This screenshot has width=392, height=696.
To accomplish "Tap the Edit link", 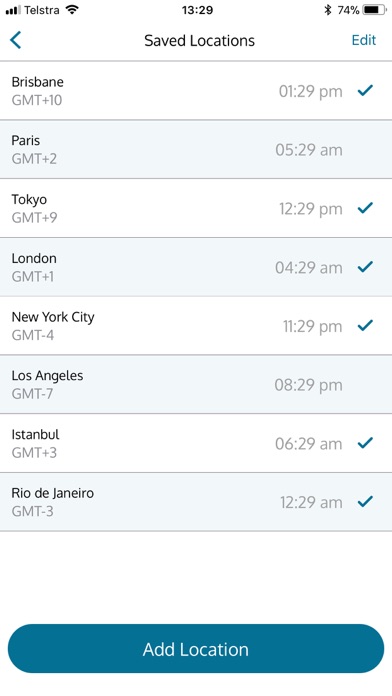I will (364, 40).
